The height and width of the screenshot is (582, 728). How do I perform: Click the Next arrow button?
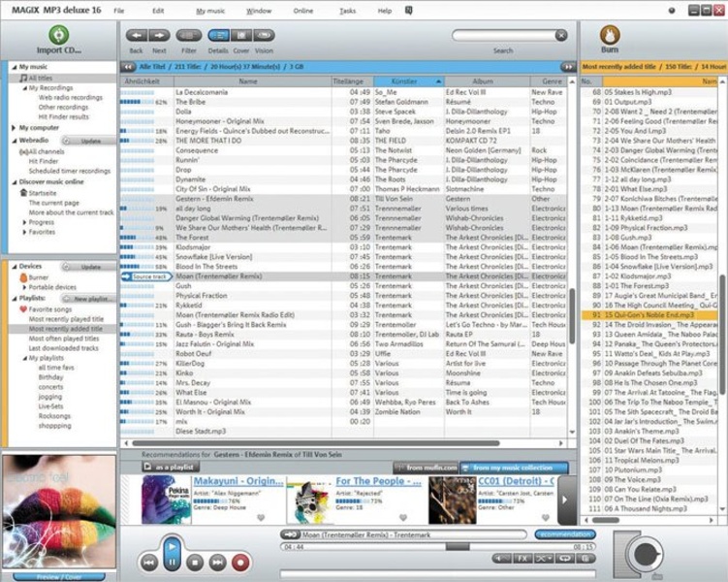159,35
